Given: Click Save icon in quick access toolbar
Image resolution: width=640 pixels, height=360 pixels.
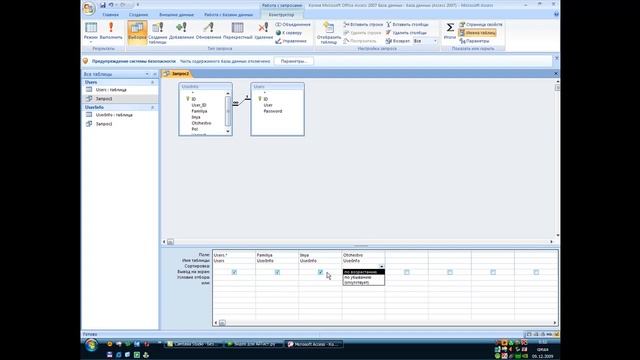Looking at the screenshot, I should [x=103, y=5].
